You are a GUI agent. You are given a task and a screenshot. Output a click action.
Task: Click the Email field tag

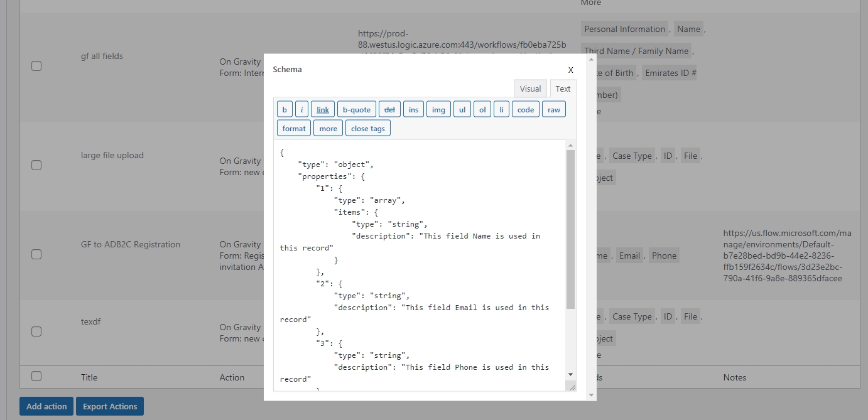[629, 256]
